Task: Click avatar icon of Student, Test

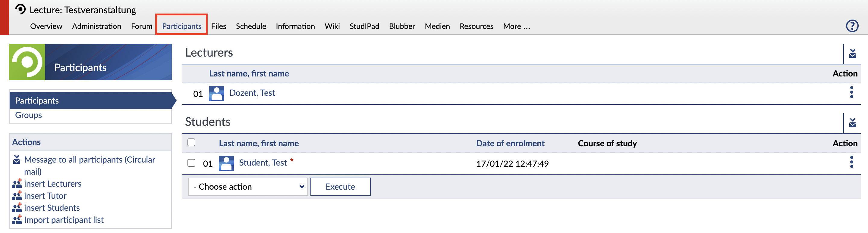Action: pos(226,163)
